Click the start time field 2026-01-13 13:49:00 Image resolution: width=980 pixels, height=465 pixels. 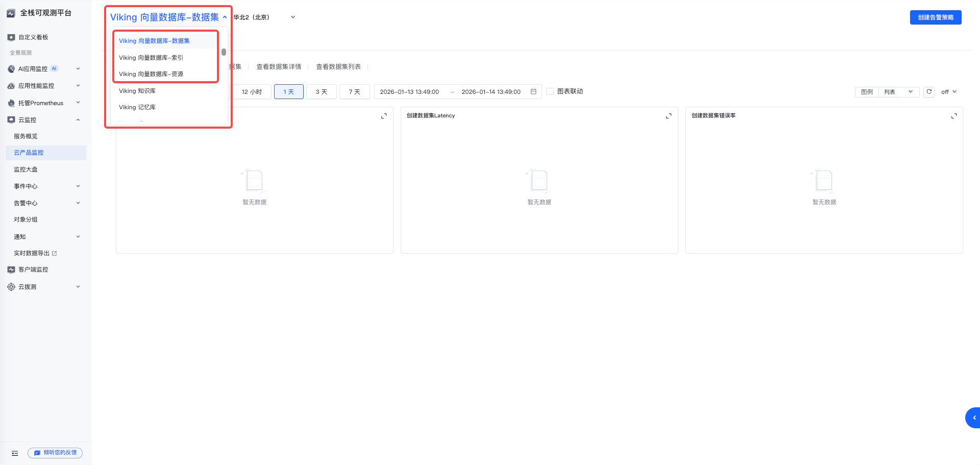[x=409, y=92]
